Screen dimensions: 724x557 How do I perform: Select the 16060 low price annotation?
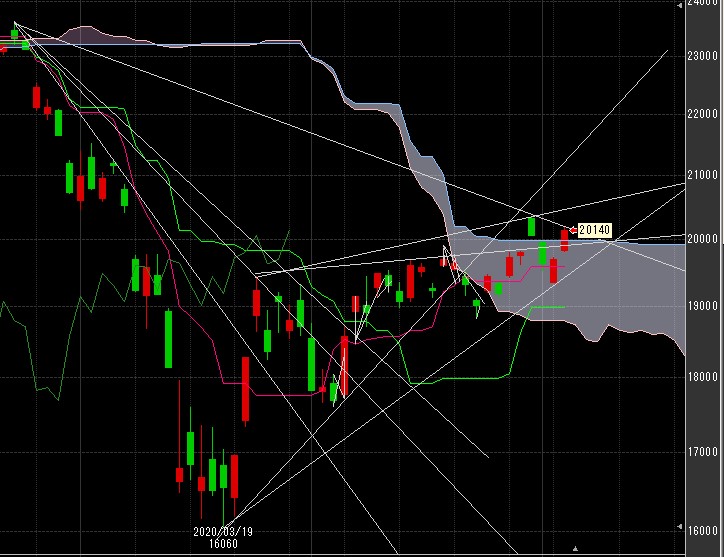click(221, 544)
